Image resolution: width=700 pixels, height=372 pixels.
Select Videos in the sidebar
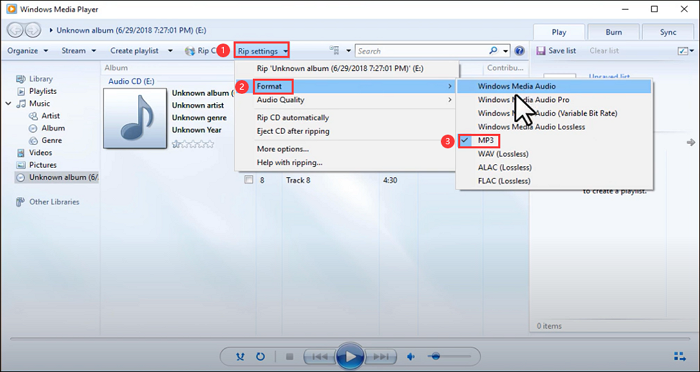tap(41, 153)
